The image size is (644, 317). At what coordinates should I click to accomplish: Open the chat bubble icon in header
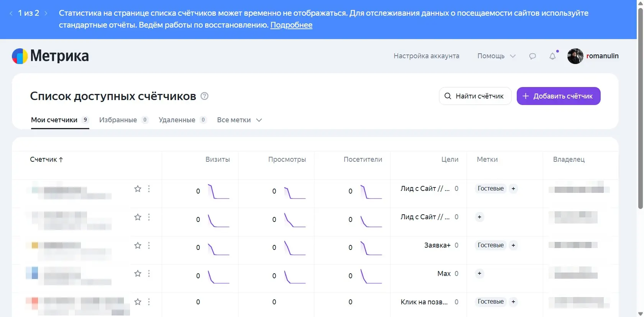532,56
